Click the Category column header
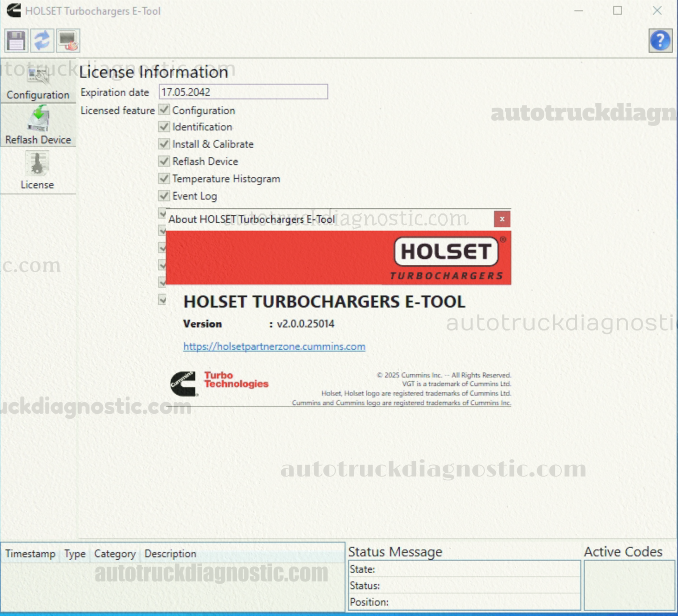The image size is (678, 616). coord(115,553)
